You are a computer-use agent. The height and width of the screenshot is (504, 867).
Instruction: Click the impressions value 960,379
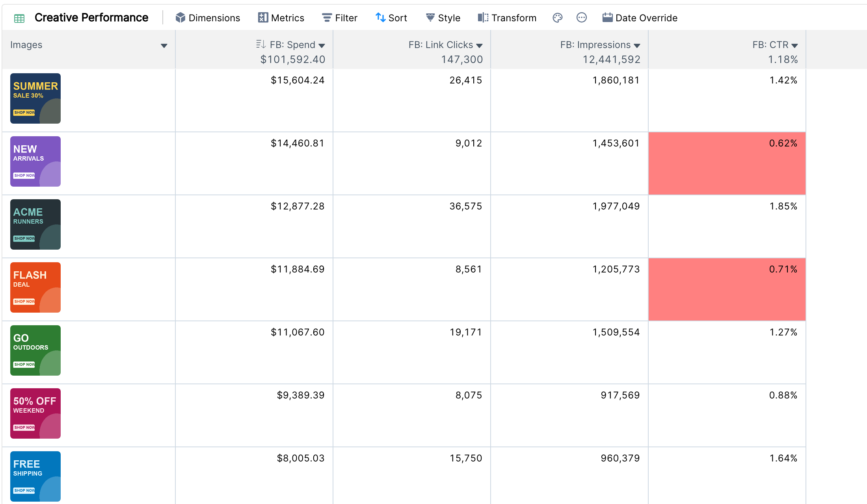point(620,458)
